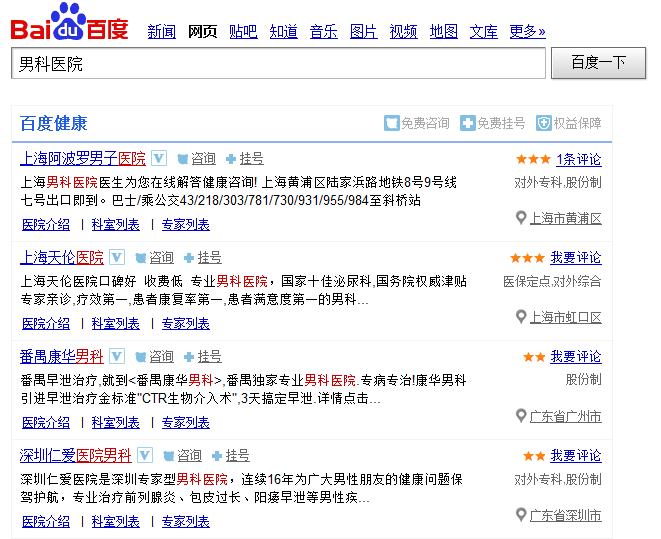This screenshot has height=539, width=661.
Task: Open 科室列表 under 深圳仁爱医院男科
Action: tap(116, 522)
